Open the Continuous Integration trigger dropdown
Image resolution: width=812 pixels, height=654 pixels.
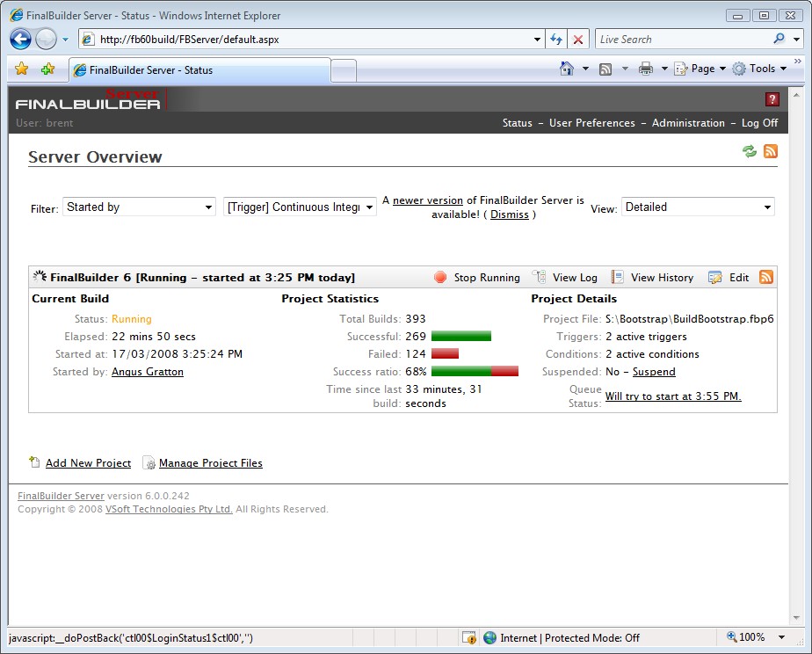click(x=300, y=207)
